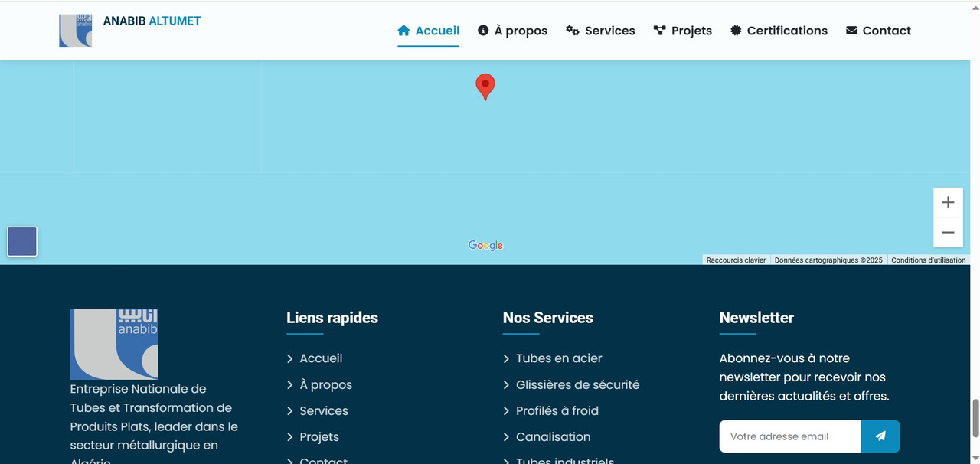Click chevron beside Tubes en acier
The image size is (980, 464).
pos(506,358)
